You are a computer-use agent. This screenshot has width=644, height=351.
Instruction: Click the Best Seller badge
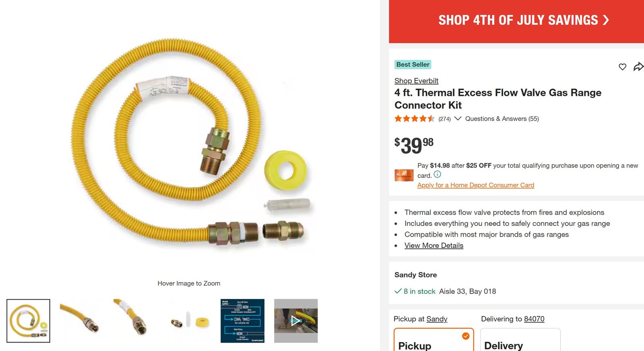[413, 64]
